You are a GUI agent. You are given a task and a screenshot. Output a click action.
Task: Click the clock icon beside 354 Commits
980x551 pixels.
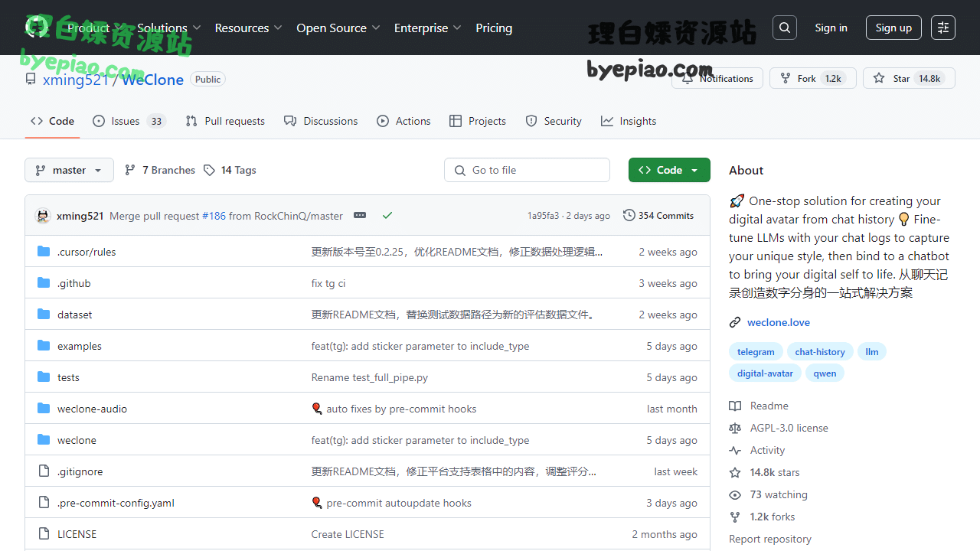629,216
